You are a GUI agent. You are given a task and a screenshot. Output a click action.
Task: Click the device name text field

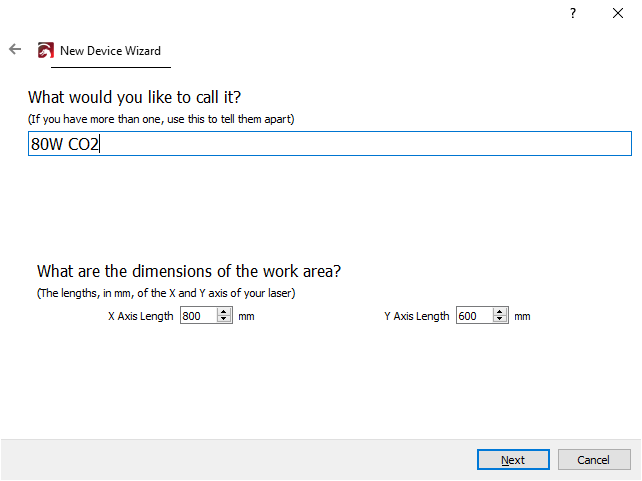(x=330, y=144)
